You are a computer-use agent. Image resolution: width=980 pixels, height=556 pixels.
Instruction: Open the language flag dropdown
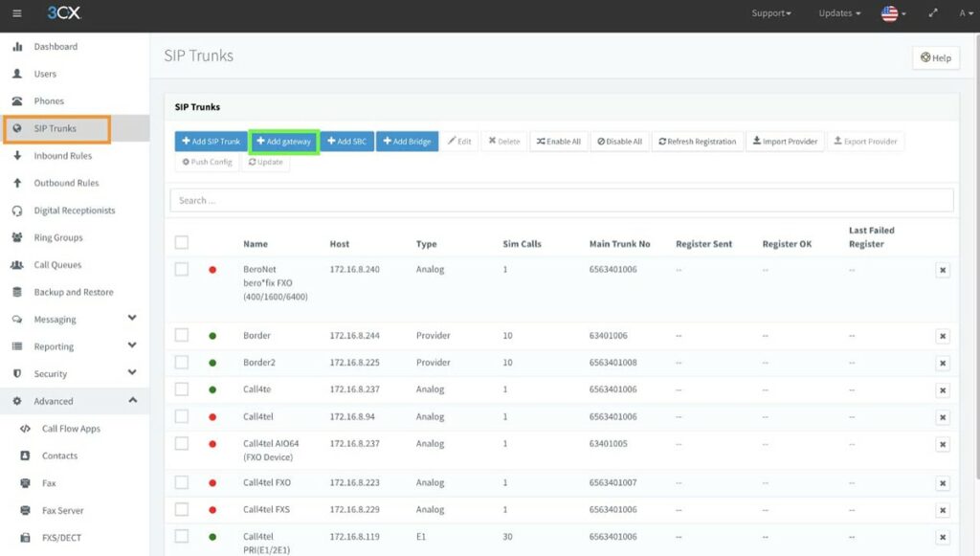[x=890, y=13]
